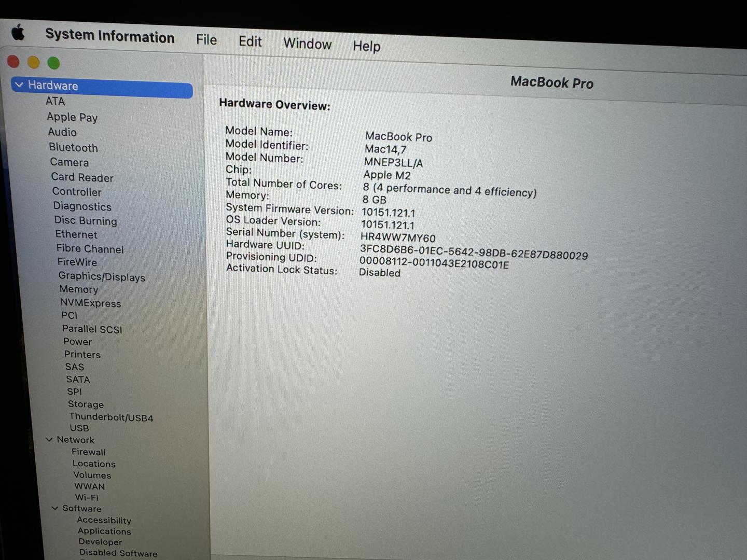Open the File menu

click(x=206, y=40)
